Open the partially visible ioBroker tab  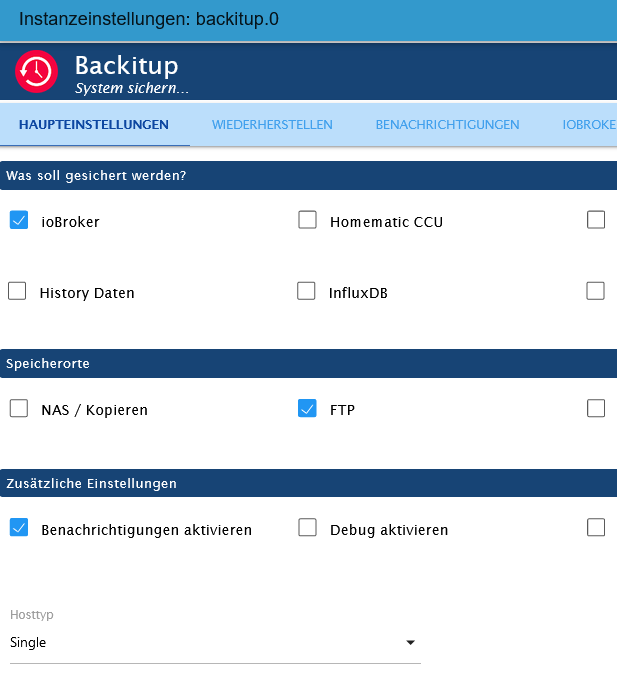(589, 125)
